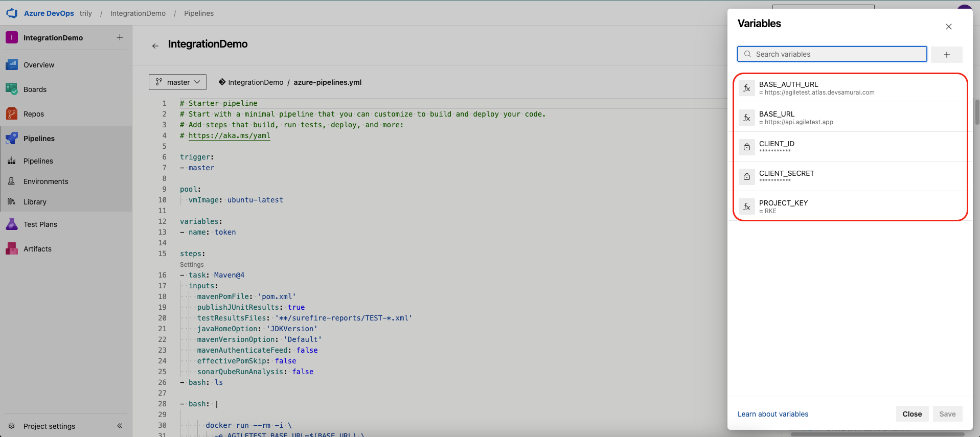Screen dimensions: 980x437
Task: Click the sonarQubeRunAnalysis: false line
Action: click(x=255, y=372)
